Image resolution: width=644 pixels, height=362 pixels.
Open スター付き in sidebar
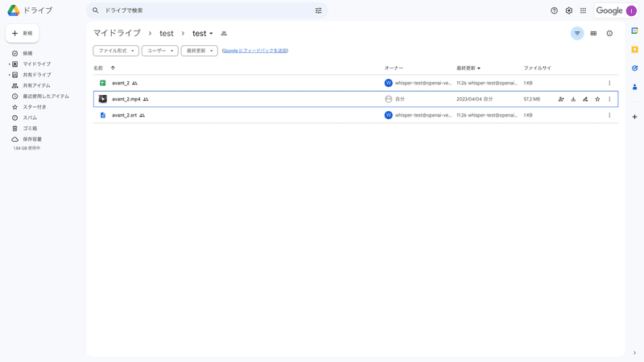tap(35, 107)
